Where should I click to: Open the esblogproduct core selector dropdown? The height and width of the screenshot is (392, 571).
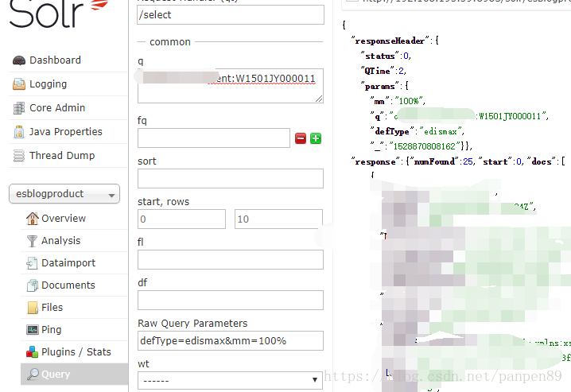coord(64,194)
